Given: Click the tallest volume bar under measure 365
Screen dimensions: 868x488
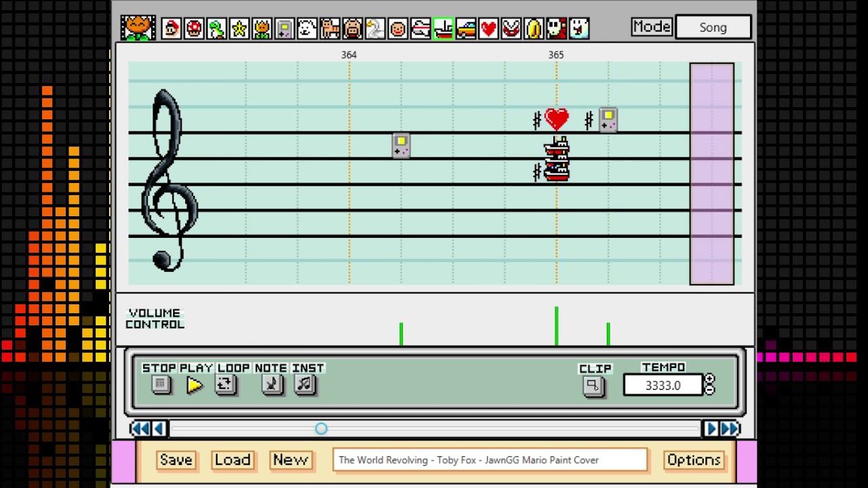Looking at the screenshot, I should click(x=557, y=326).
